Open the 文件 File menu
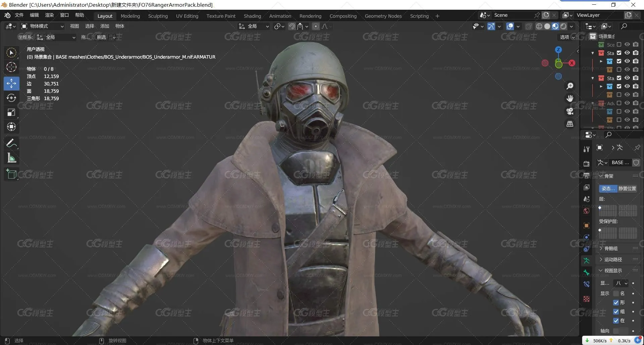The image size is (644, 345). click(19, 15)
